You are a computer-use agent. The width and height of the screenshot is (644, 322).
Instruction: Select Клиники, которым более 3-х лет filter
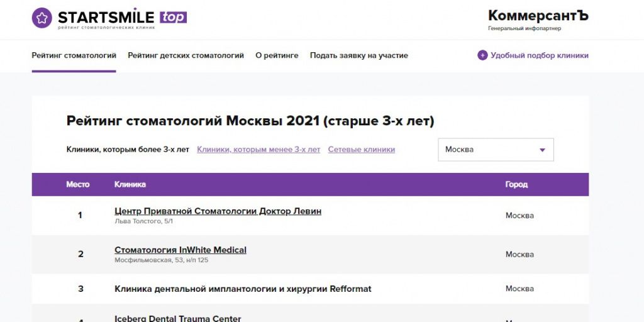pos(128,150)
